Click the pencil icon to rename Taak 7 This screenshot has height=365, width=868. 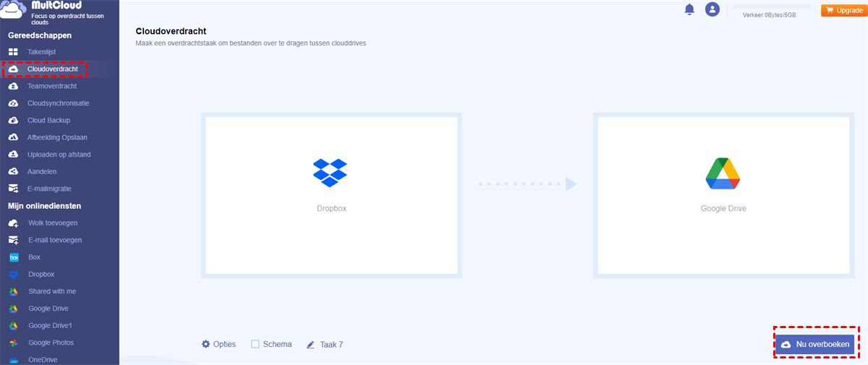coord(311,345)
